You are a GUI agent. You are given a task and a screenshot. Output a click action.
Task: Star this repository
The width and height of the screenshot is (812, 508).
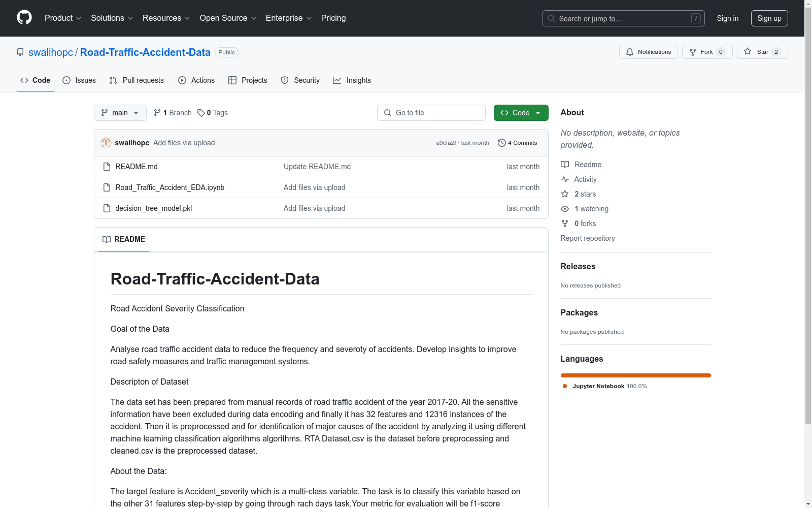pyautogui.click(x=762, y=52)
